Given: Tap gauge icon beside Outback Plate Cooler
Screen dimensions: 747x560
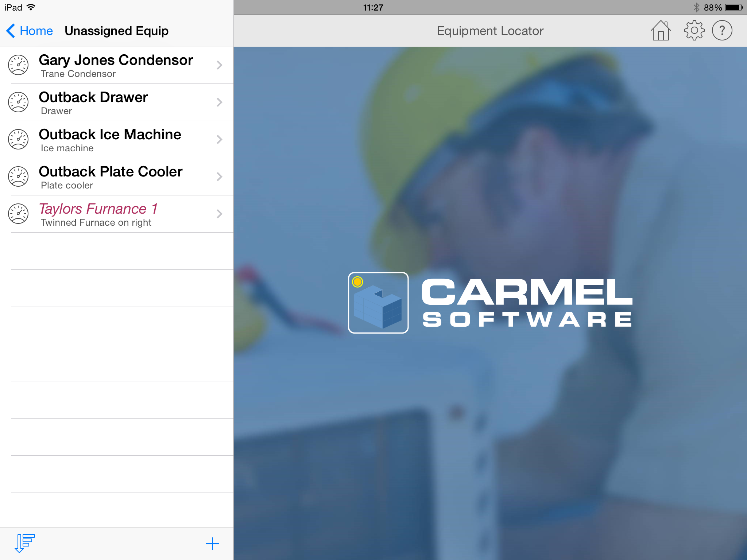Looking at the screenshot, I should (18, 177).
